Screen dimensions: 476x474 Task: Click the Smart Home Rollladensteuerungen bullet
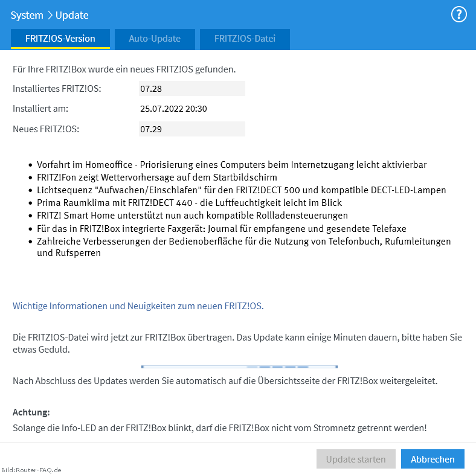pos(192,216)
